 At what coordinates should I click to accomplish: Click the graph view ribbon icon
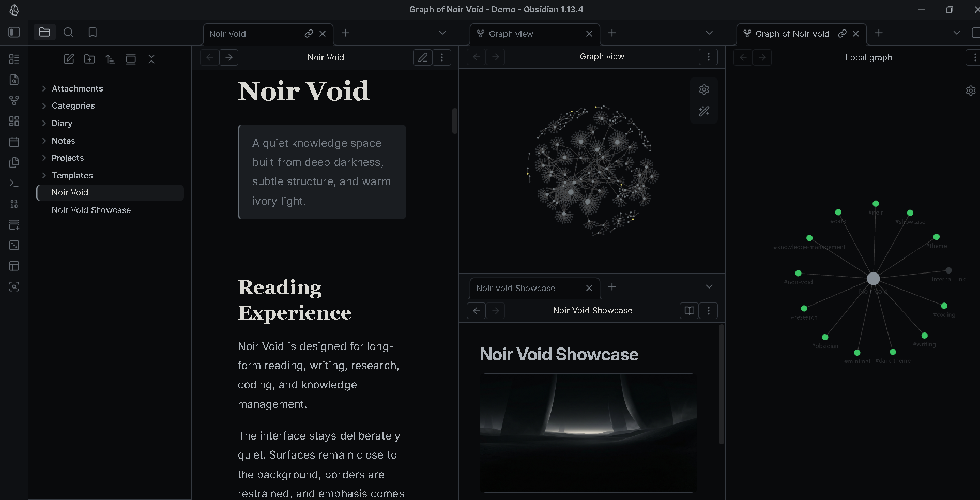(x=14, y=100)
